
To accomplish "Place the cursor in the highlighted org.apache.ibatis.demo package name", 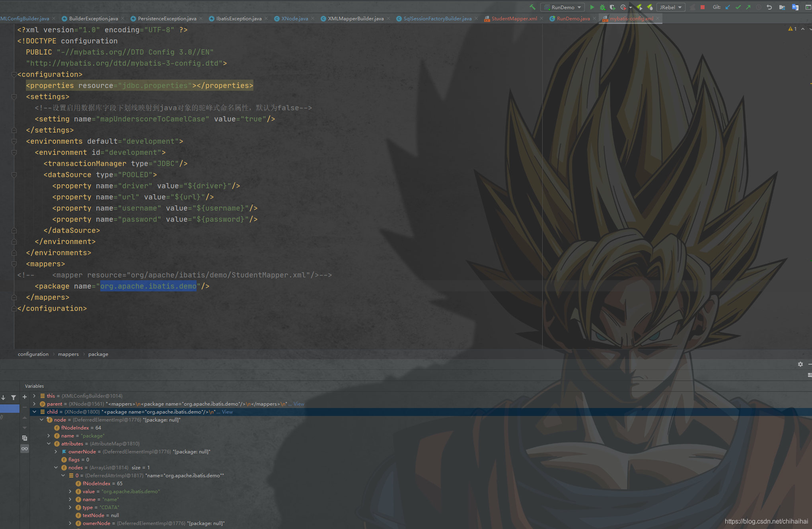I will coord(148,286).
